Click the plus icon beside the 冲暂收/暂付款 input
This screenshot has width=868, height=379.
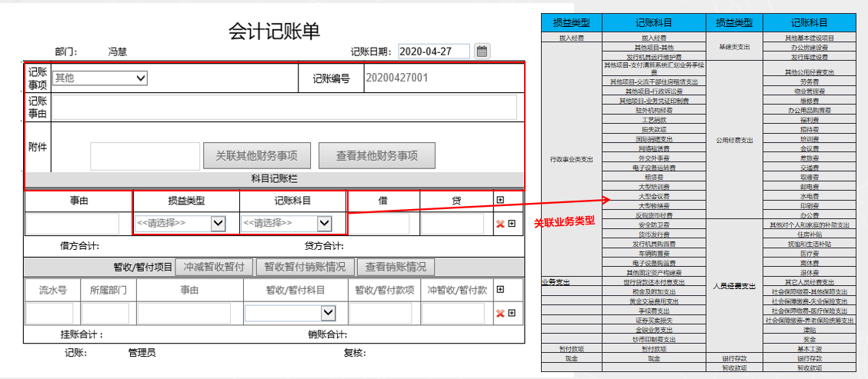[512, 313]
